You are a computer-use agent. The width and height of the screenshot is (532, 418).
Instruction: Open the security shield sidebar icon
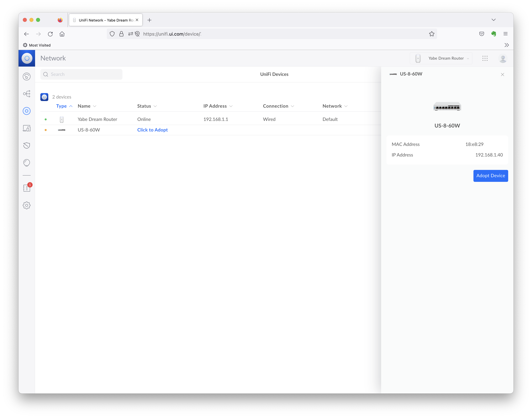point(27,145)
